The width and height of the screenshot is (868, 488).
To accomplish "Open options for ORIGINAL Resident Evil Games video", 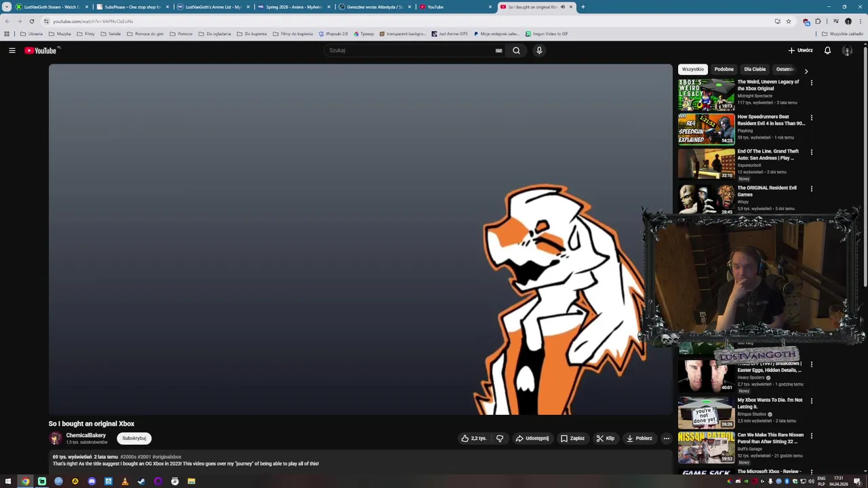I will point(812,189).
